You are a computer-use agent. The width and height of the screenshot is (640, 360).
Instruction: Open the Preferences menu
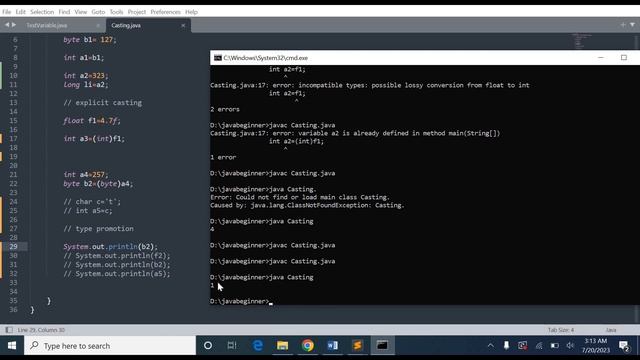click(x=165, y=12)
